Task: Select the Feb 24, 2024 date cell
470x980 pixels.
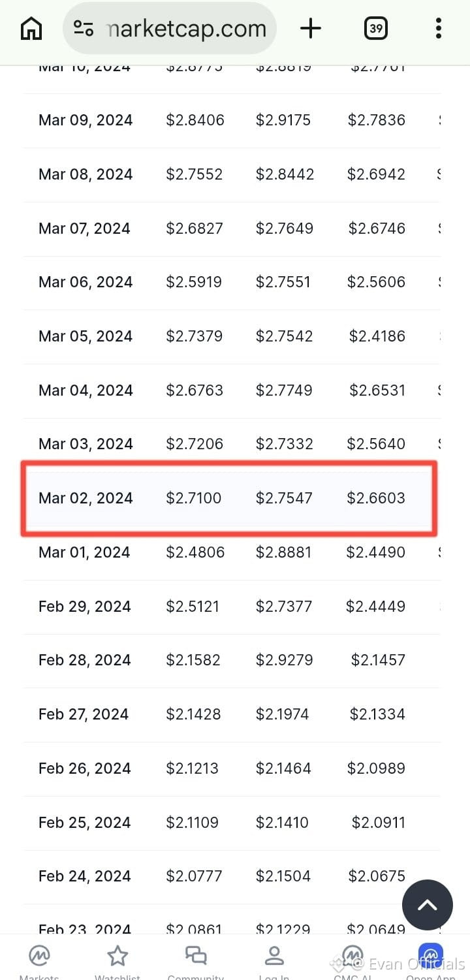Action: (x=85, y=876)
